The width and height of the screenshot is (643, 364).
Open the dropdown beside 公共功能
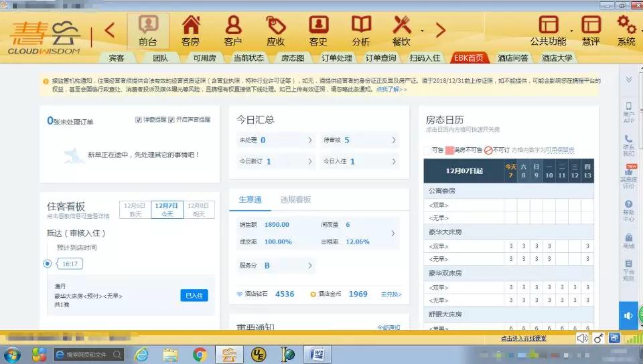click(x=571, y=31)
